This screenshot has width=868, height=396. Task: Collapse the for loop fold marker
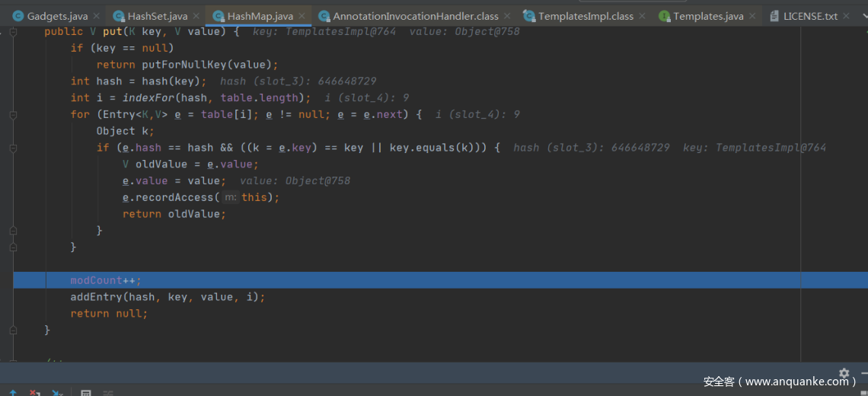[x=14, y=115]
